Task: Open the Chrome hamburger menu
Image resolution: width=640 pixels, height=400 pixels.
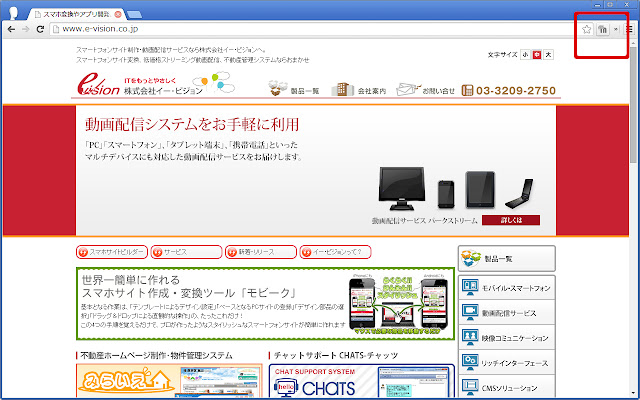Action: tap(630, 29)
